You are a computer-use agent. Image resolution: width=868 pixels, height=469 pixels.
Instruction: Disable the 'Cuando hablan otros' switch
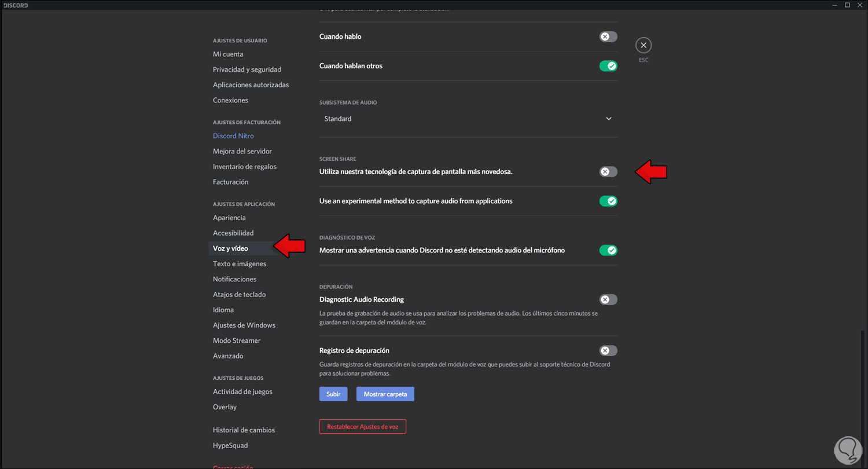[608, 66]
